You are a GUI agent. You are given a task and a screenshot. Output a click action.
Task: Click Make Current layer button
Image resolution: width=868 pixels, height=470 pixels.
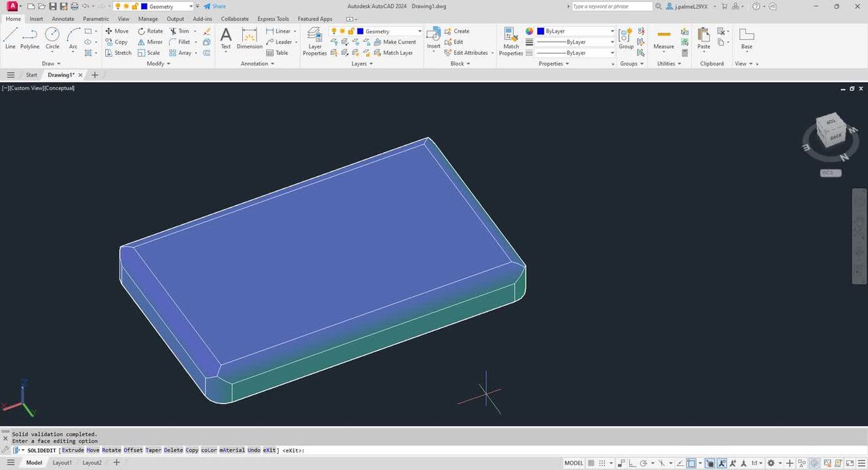click(399, 42)
